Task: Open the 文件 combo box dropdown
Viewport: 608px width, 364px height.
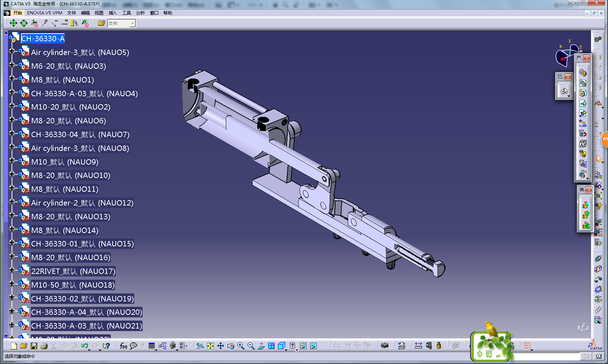Action: (x=132, y=24)
